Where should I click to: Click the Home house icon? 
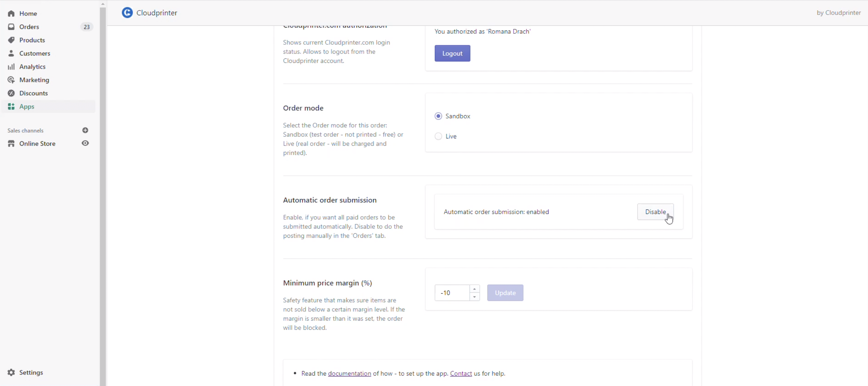tap(11, 13)
